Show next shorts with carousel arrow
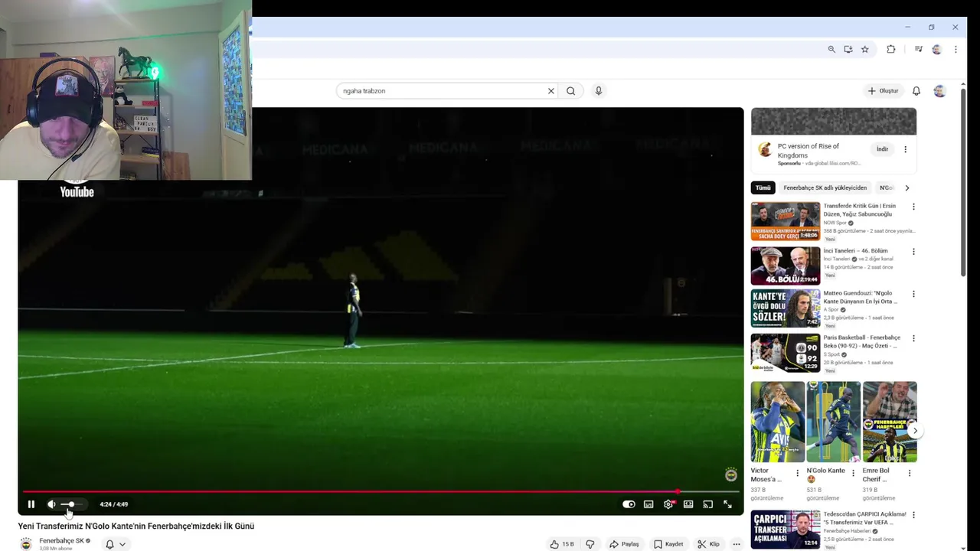The width and height of the screenshot is (980, 551). 915,431
